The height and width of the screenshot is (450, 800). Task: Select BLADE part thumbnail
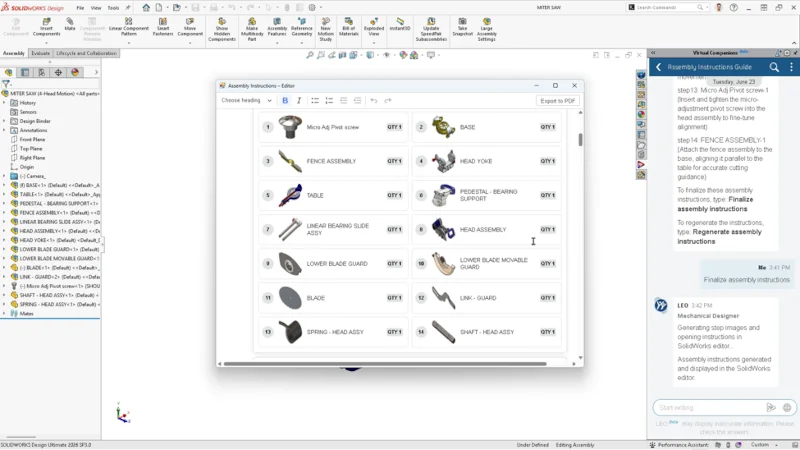290,298
